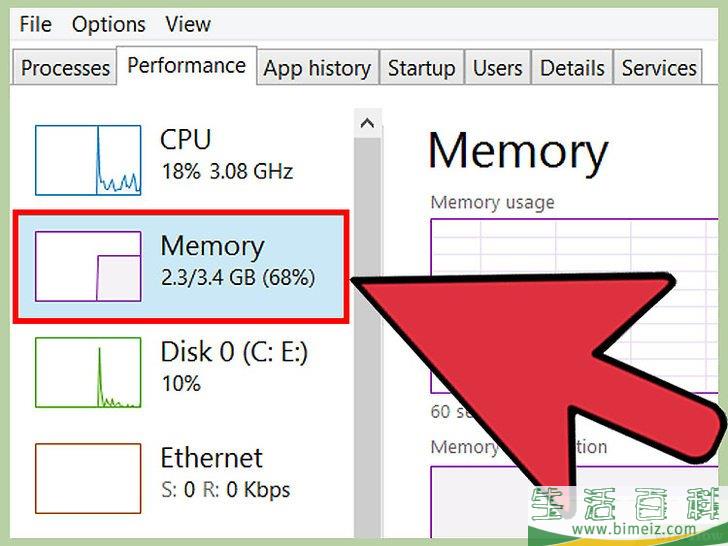Select the Disk 0 (C: E:) label
Image resolution: width=728 pixels, height=546 pixels.
[x=234, y=352]
